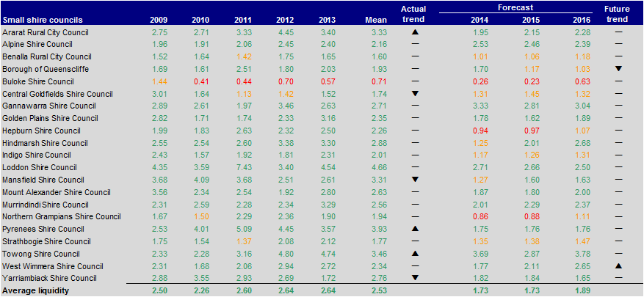
Task: Click the Benalla 2014 value 1.01
Action: (x=480, y=56)
